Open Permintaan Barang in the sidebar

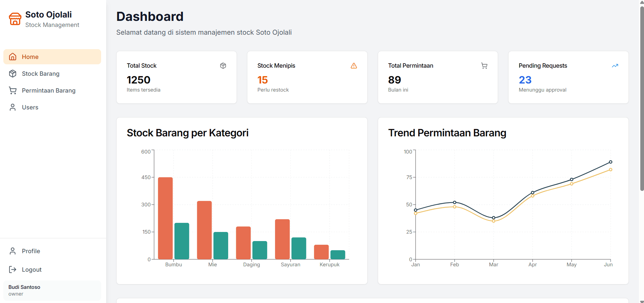pyautogui.click(x=52, y=90)
